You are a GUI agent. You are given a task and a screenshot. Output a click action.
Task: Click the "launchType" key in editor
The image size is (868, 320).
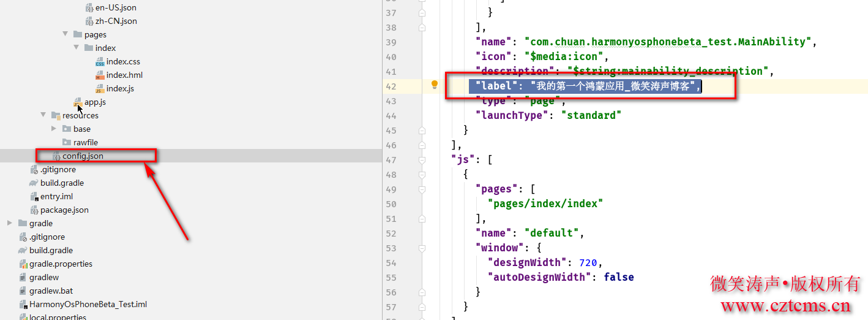tap(512, 115)
